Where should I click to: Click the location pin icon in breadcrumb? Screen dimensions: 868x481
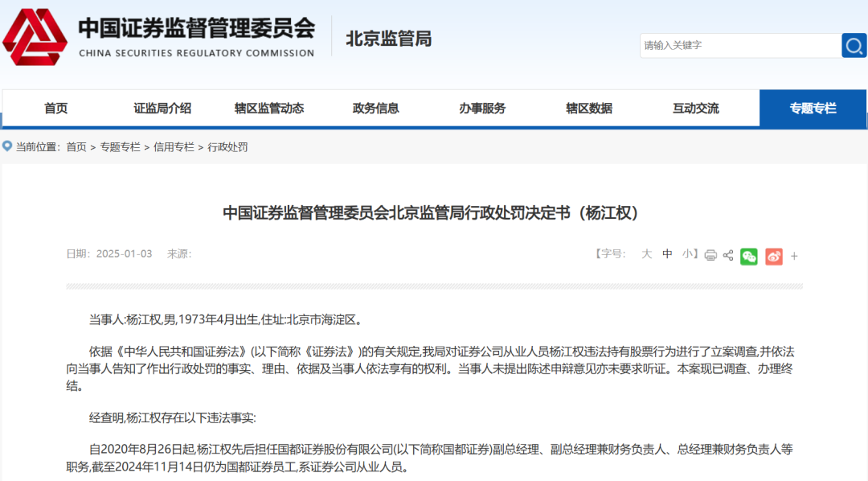click(x=7, y=146)
